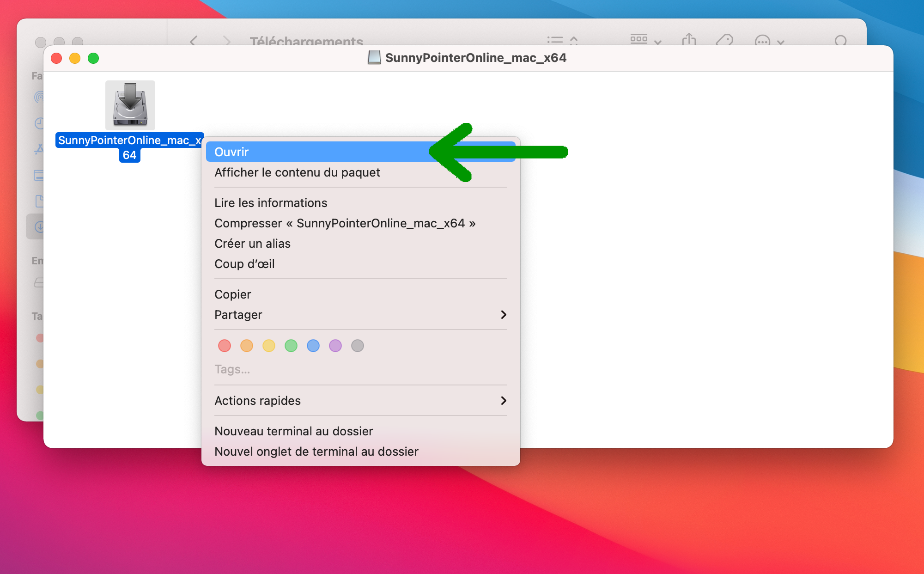Apply the red tag color
924x574 pixels.
[x=225, y=346]
